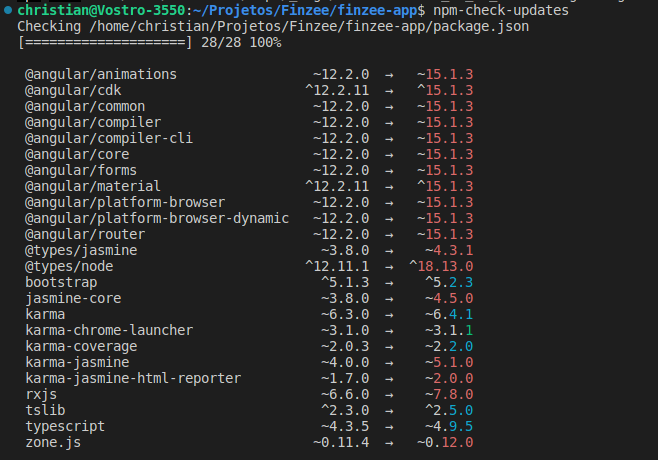
Task: Click karma-coverage current version ~2.0.3
Action: pyautogui.click(x=345, y=346)
